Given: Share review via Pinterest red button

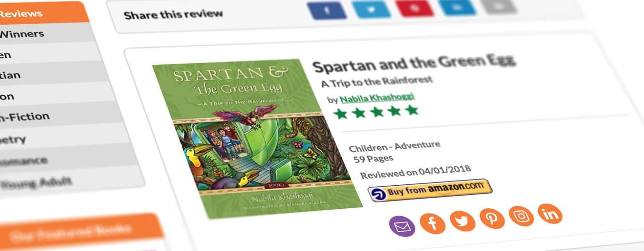Looking at the screenshot, I should click(x=415, y=8).
